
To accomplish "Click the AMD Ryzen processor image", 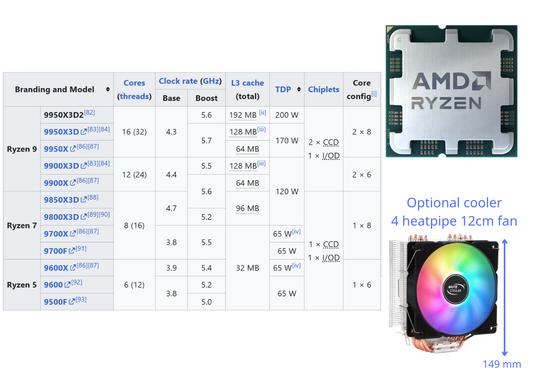I will click(x=451, y=91).
